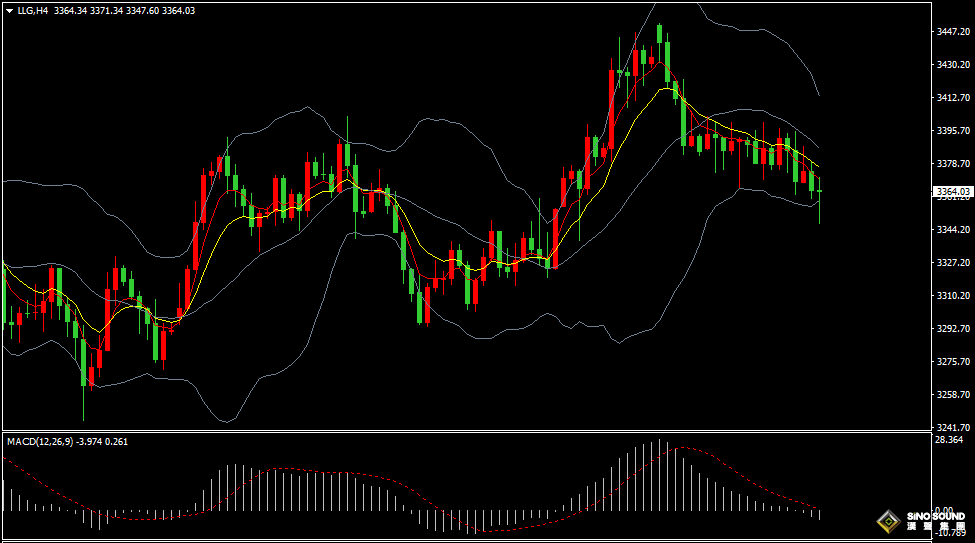The height and width of the screenshot is (543, 975).
Task: Click the 28.364 MACD scale value
Action: [948, 440]
